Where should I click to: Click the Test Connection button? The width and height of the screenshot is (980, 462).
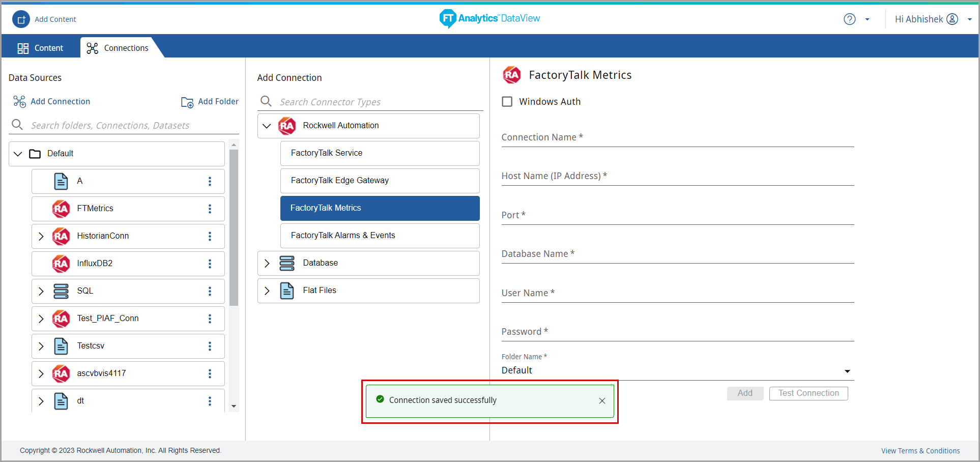click(808, 393)
